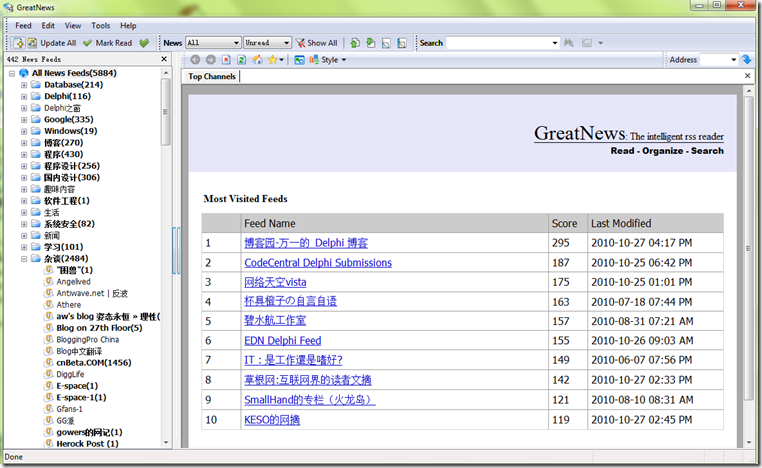Click the browser Forward button icon
This screenshot has width=762, height=468.
(211, 60)
